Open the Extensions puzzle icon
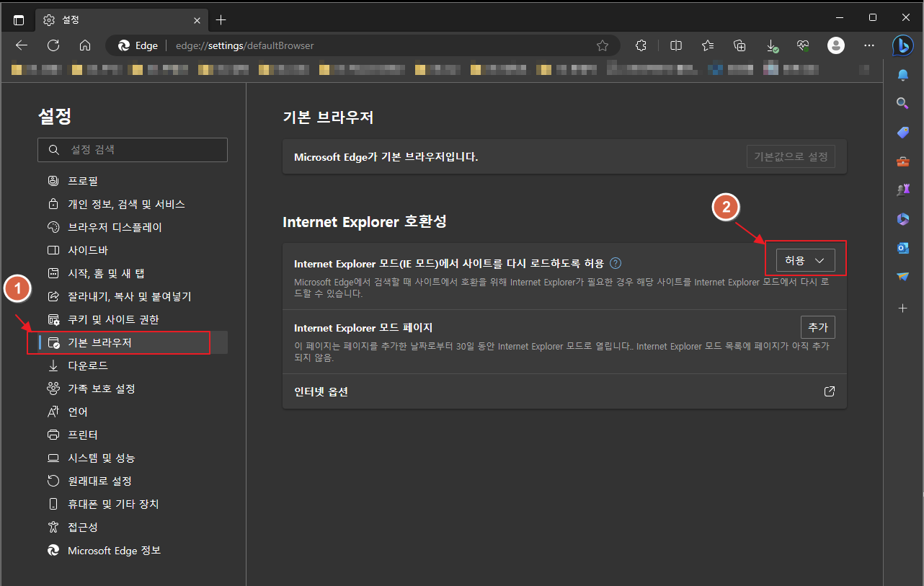Screen dimensions: 924x586 click(x=641, y=45)
